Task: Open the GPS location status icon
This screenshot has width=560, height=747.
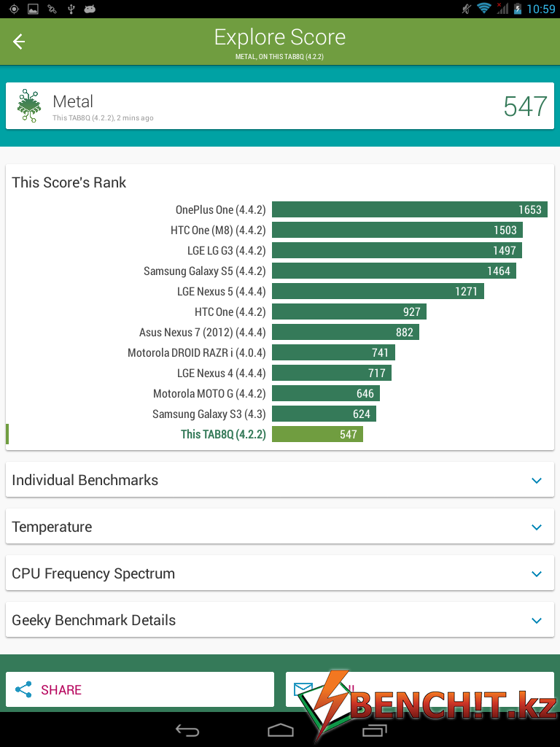Action: coord(14,9)
